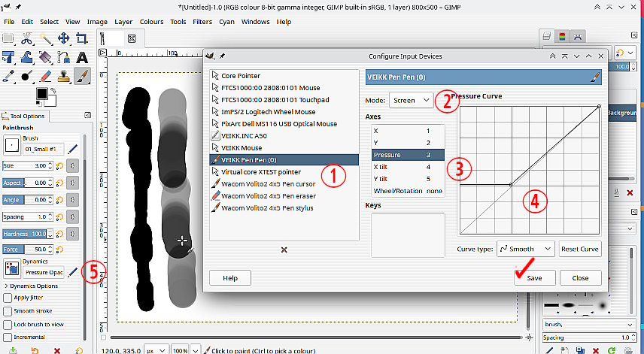Enable Incremental checkbox
This screenshot has height=354, width=644.
click(8, 337)
